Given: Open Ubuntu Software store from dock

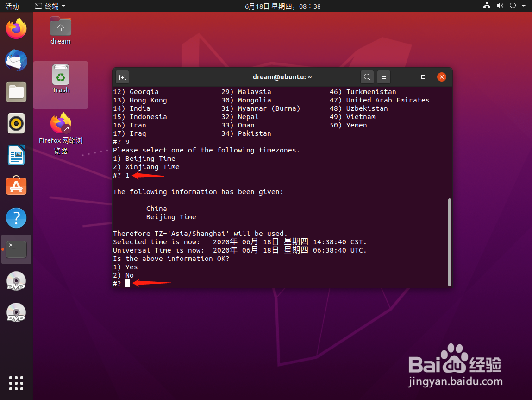Looking at the screenshot, I should pyautogui.click(x=16, y=186).
